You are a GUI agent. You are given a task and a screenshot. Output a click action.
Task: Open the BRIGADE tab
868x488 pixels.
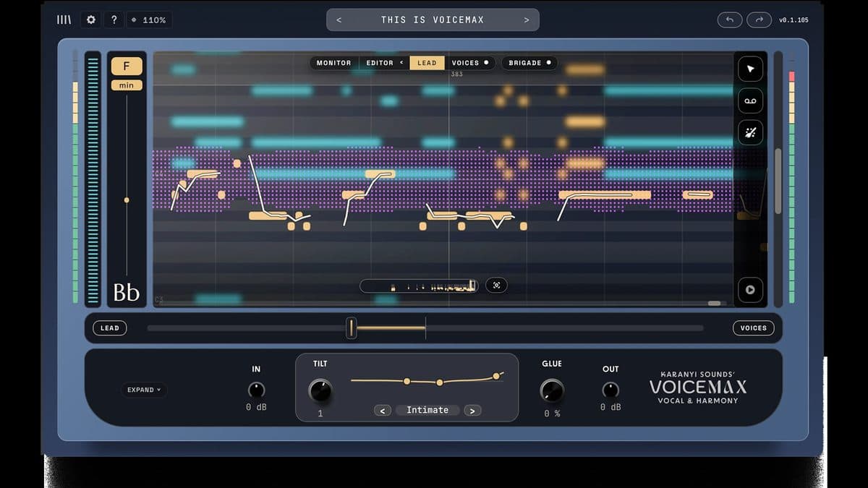525,63
